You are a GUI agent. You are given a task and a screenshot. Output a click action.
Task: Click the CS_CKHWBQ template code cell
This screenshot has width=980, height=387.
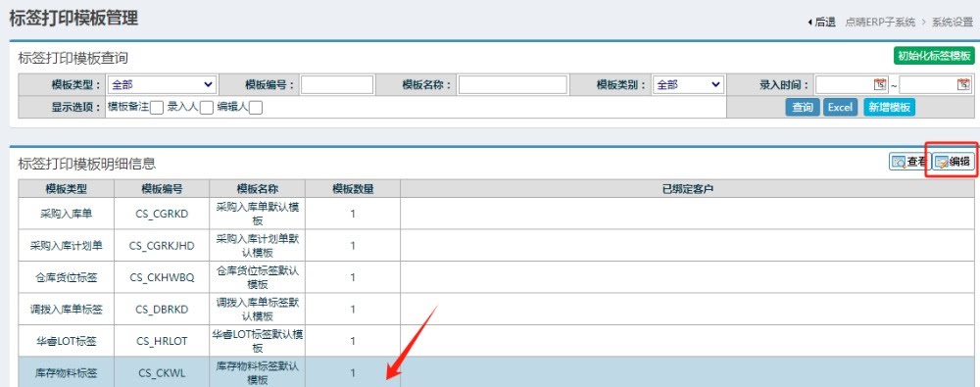coord(162,277)
